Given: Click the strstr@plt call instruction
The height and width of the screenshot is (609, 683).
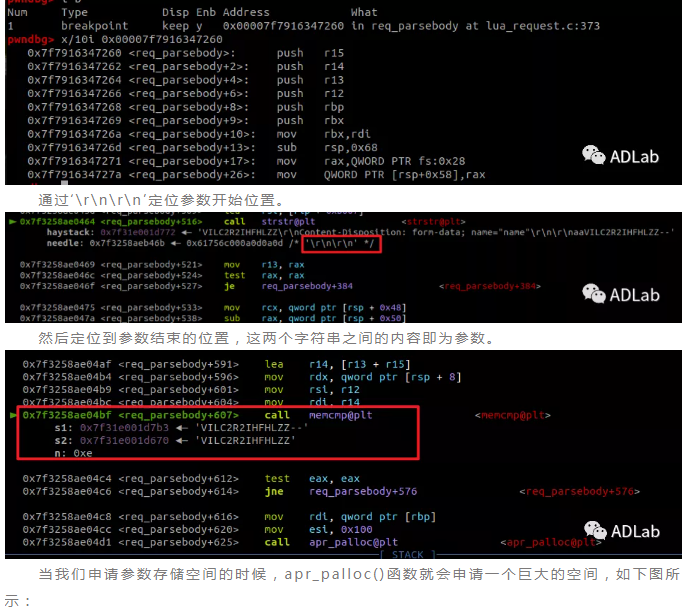Looking at the screenshot, I should click(x=262, y=221).
